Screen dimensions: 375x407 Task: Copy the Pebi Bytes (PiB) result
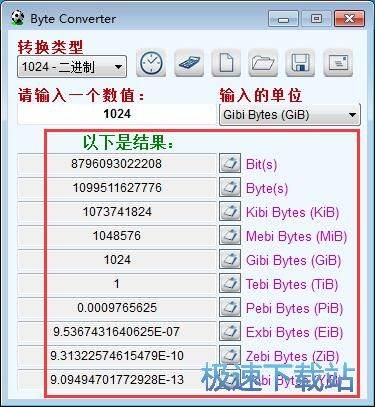point(230,307)
